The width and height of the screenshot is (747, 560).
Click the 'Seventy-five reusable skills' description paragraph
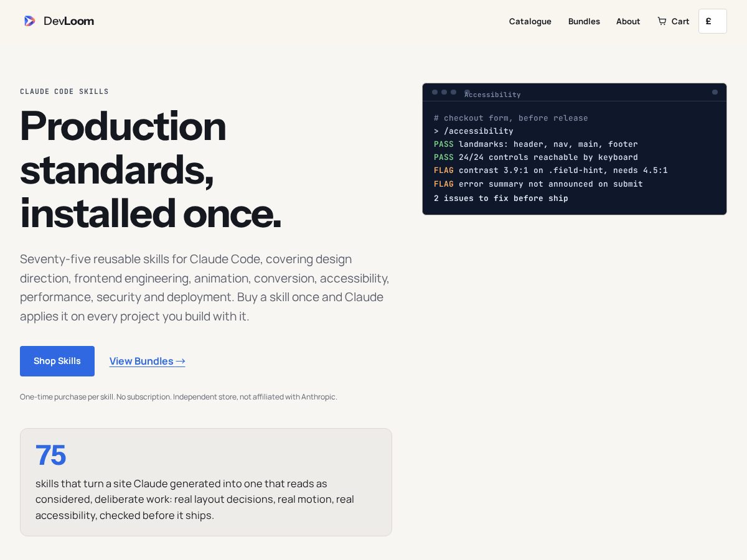click(205, 287)
